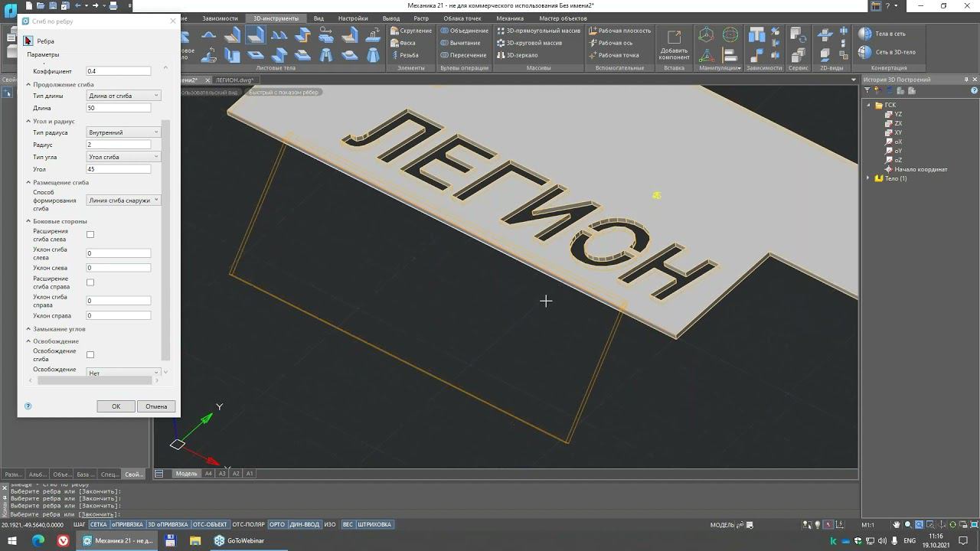
Task: Toggle оПРИВЯЗКА object snap in status bar
Action: (127, 525)
